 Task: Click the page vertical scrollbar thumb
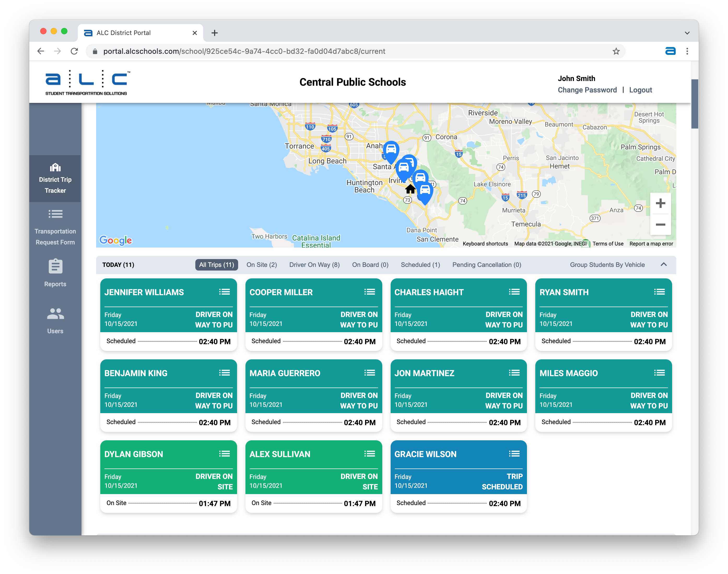[x=695, y=104]
